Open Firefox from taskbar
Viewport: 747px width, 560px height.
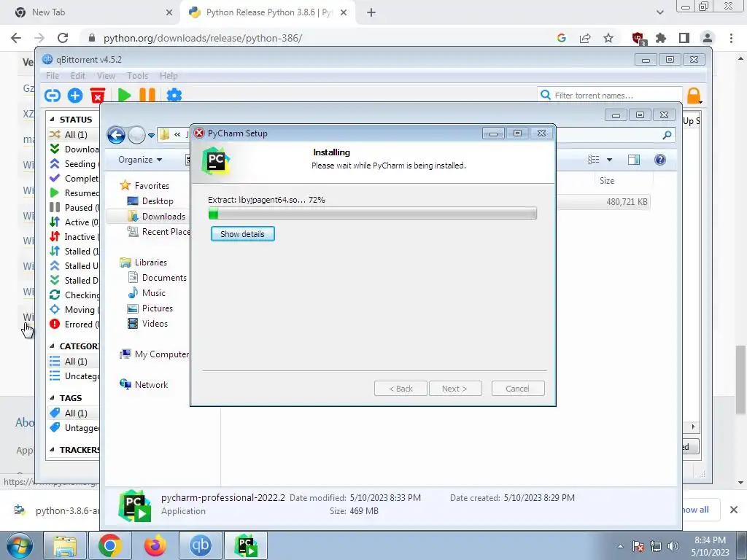(155, 545)
